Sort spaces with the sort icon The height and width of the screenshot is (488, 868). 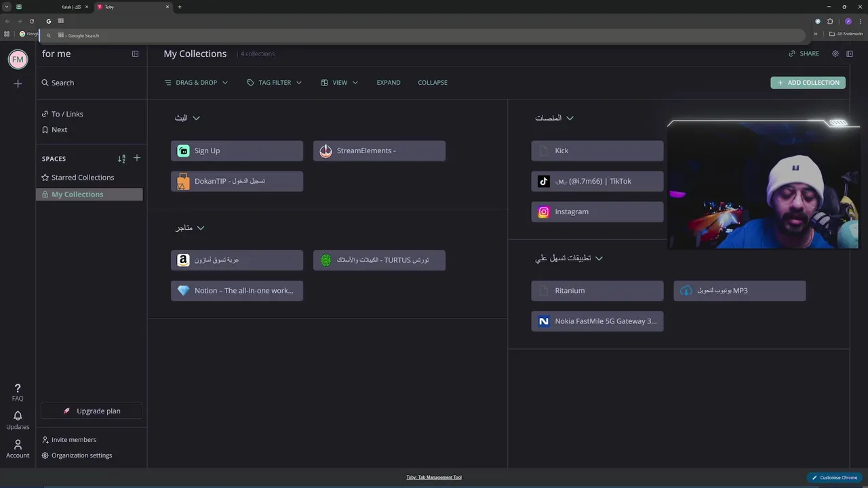121,159
